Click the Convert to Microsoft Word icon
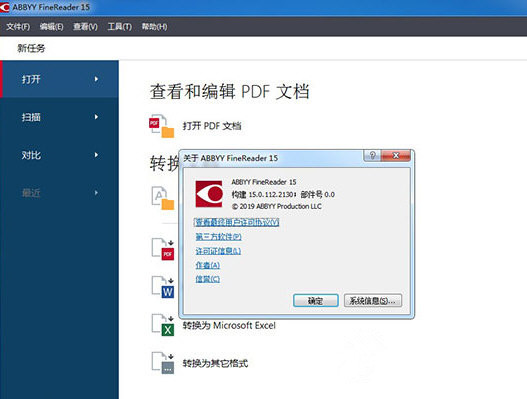The image size is (527, 399). (x=163, y=287)
